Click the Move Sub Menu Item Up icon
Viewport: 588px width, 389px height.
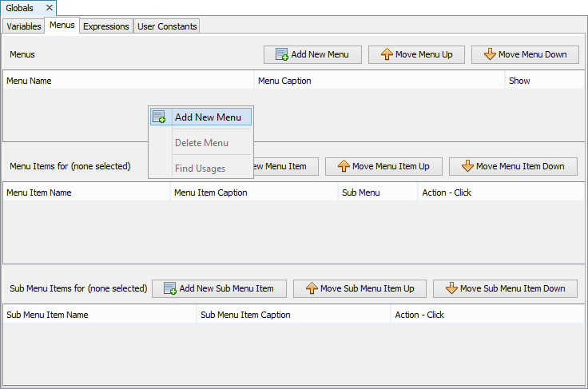click(x=311, y=288)
